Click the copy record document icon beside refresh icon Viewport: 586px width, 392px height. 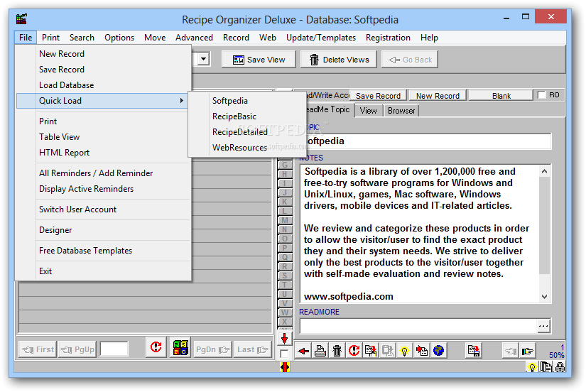point(371,351)
